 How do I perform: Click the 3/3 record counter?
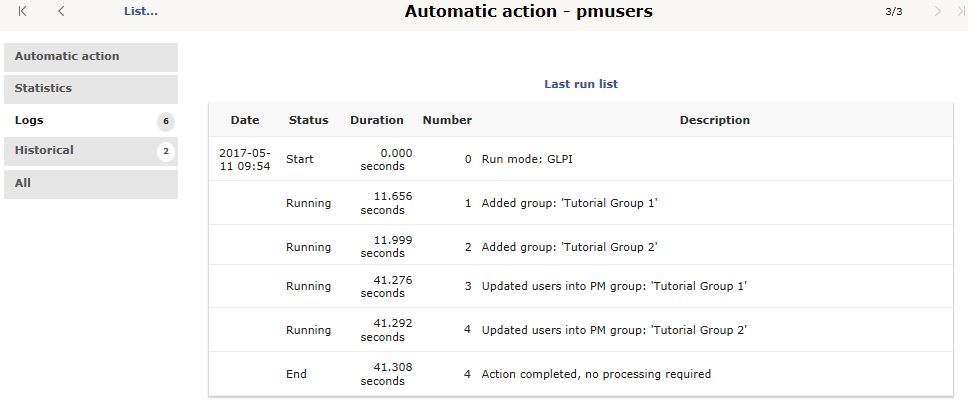pyautogui.click(x=893, y=11)
